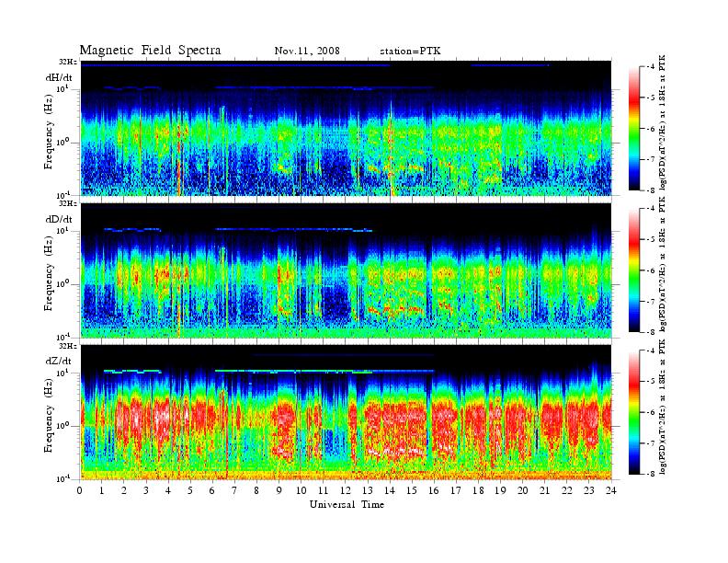Select the date 'Nov.11, 2008'
728x563 pixels.
(x=307, y=51)
